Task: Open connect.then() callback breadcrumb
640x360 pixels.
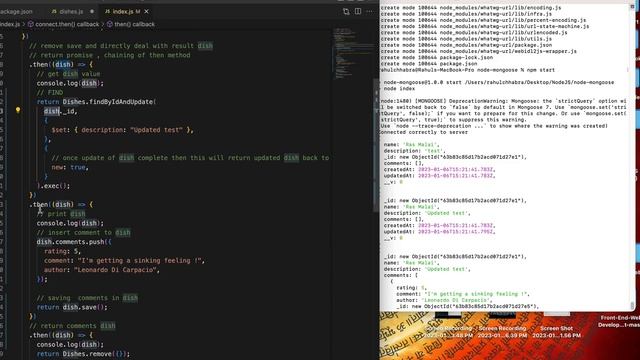Action: point(67,24)
